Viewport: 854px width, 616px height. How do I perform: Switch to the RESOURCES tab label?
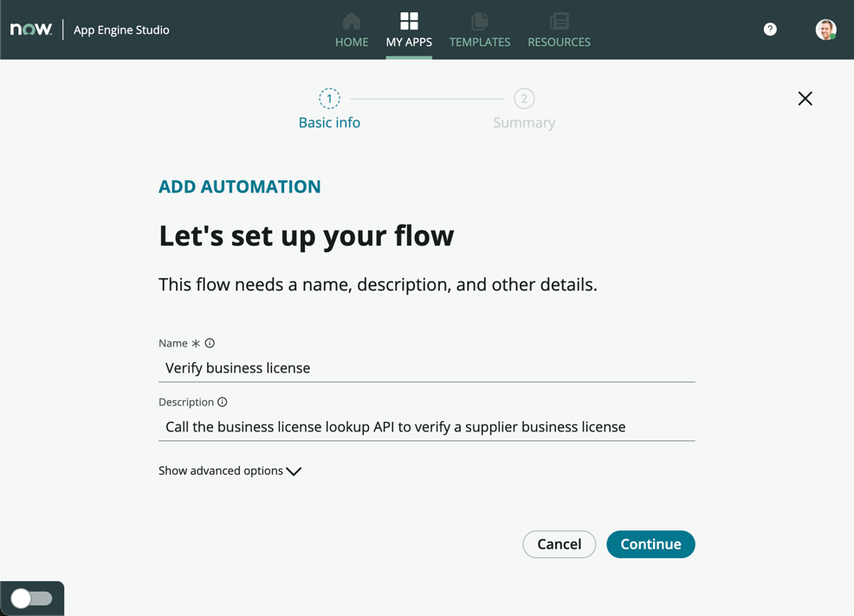559,42
